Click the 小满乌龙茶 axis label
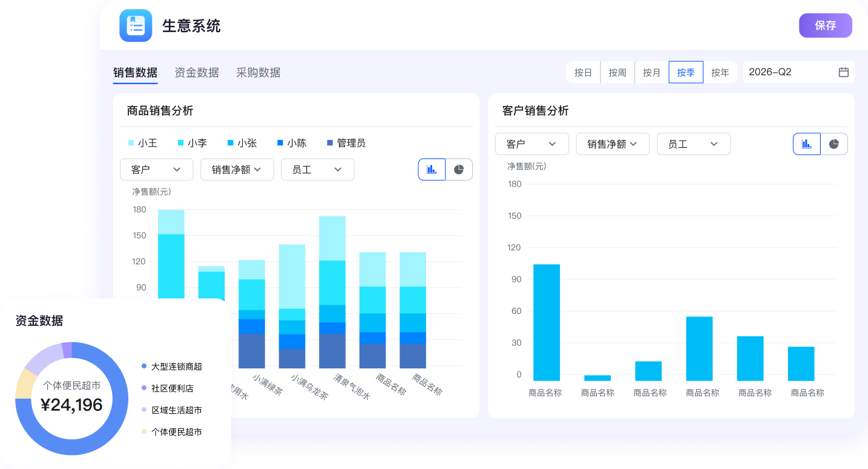 click(310, 387)
